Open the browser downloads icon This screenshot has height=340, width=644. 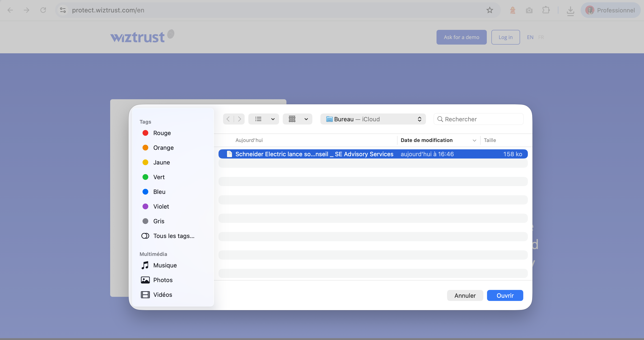(x=570, y=11)
